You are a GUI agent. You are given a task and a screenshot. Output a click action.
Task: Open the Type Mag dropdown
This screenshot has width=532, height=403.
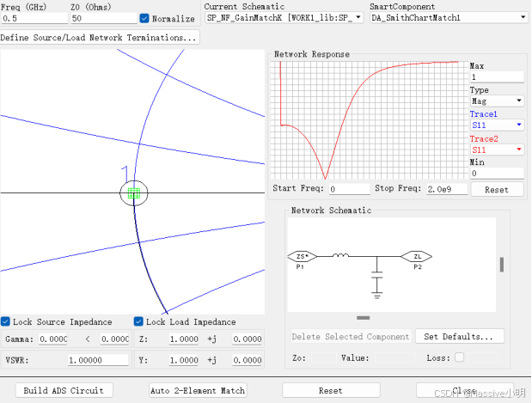497,101
